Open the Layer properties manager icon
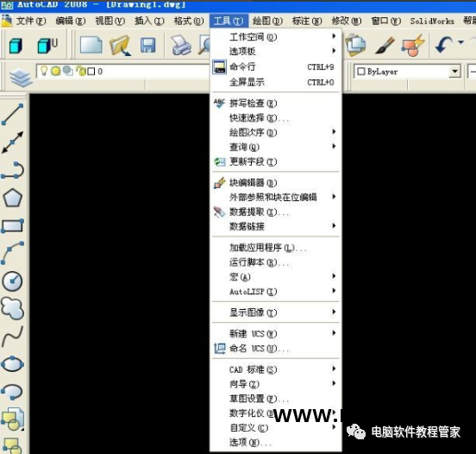 tap(21, 78)
